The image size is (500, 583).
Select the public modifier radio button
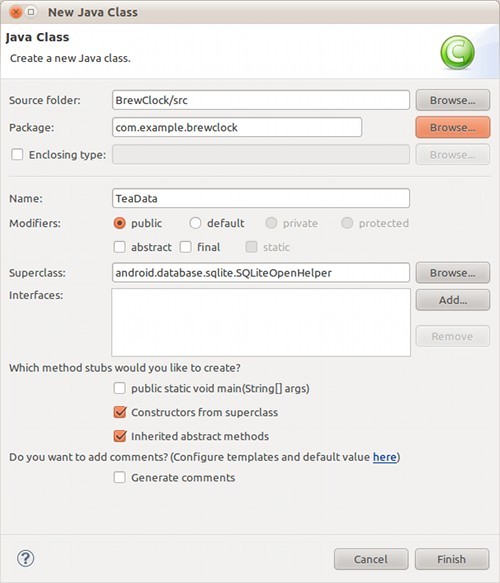(x=119, y=223)
